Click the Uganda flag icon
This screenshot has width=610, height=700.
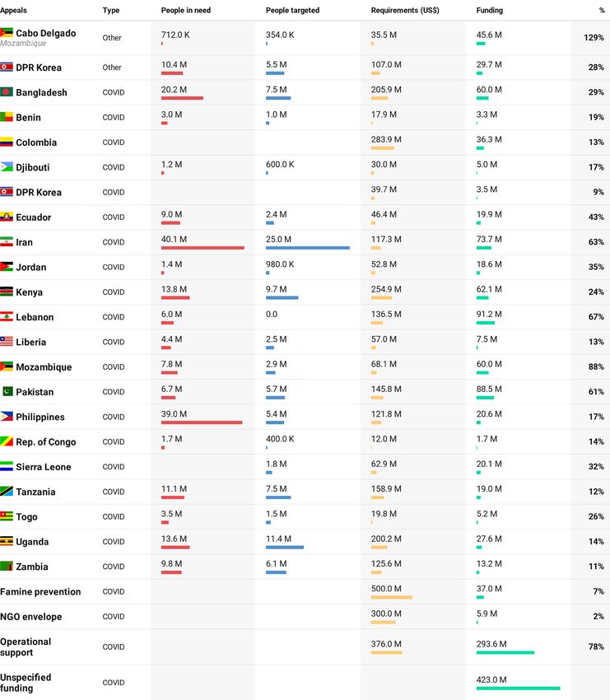[7, 542]
